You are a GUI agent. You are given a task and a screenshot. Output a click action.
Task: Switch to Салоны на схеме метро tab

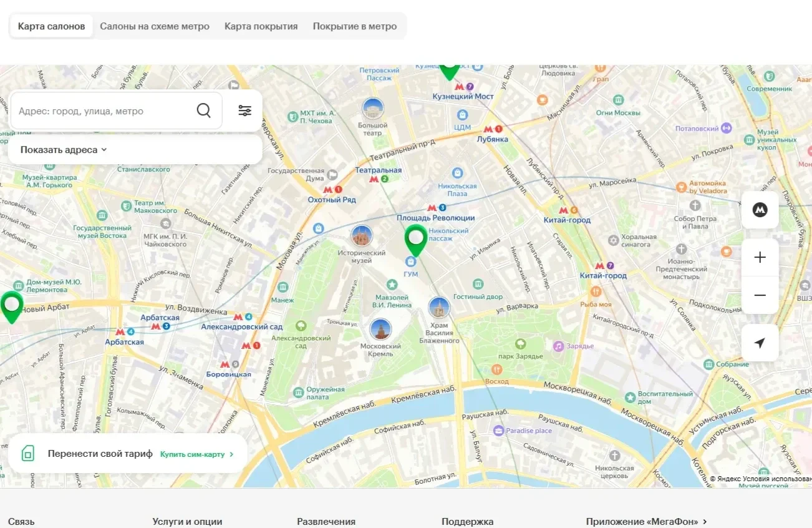[x=155, y=26]
